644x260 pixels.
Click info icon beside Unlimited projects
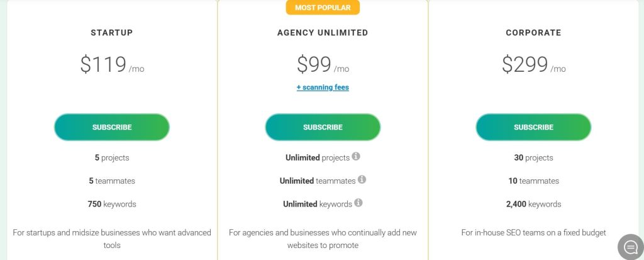tap(356, 157)
